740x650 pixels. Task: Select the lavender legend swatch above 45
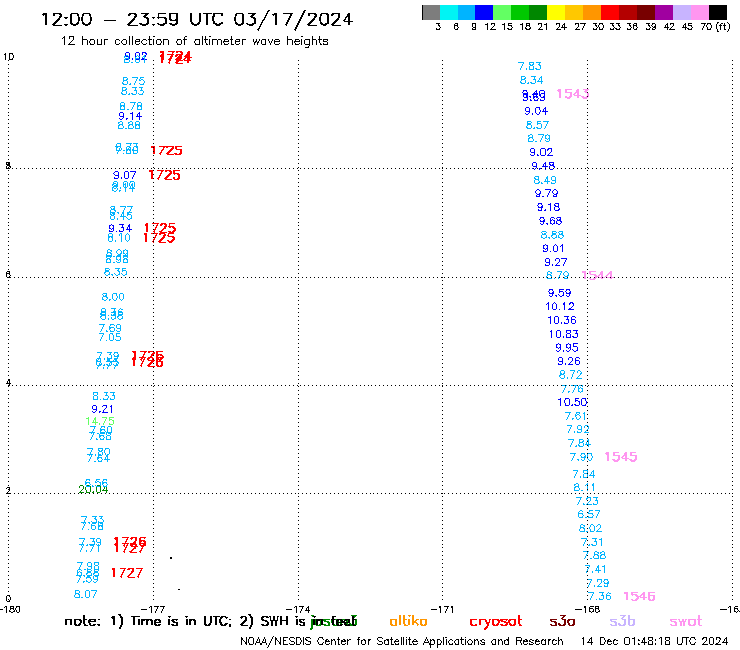point(681,12)
